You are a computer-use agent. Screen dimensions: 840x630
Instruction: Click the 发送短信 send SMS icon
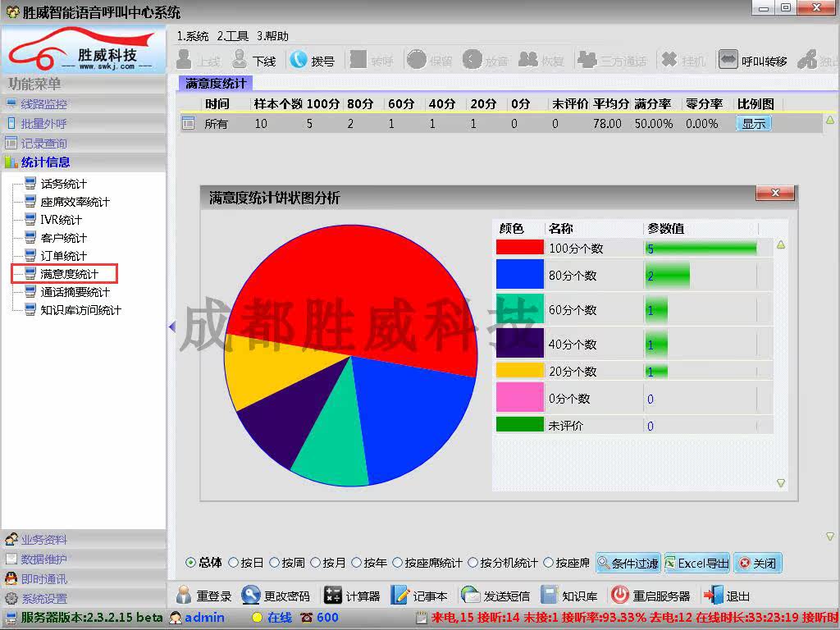tap(471, 596)
